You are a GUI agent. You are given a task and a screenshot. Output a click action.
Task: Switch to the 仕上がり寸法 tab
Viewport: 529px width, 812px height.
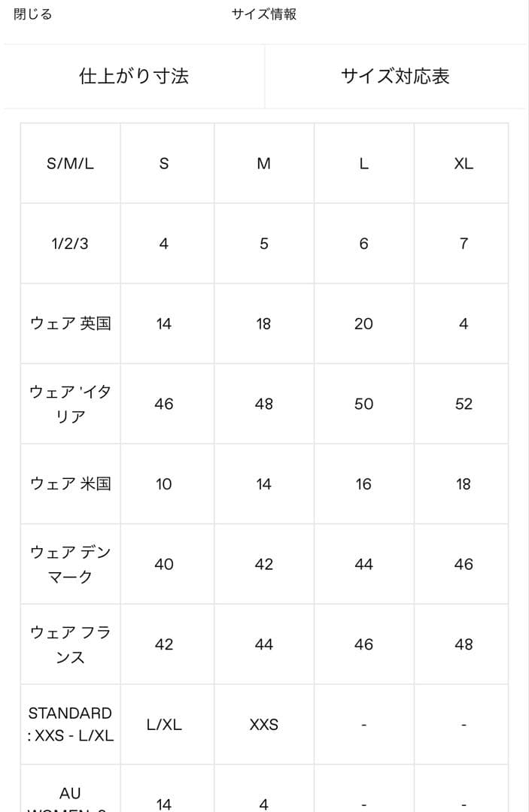coord(134,76)
